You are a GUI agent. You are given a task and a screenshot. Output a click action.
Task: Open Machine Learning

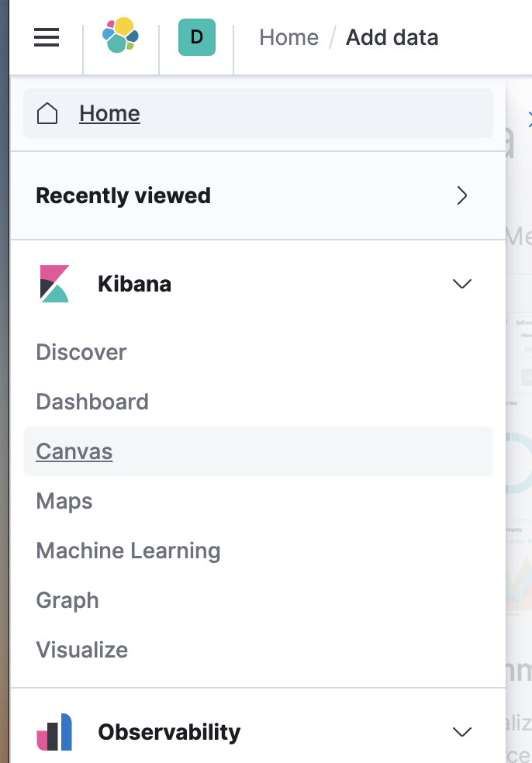click(128, 551)
